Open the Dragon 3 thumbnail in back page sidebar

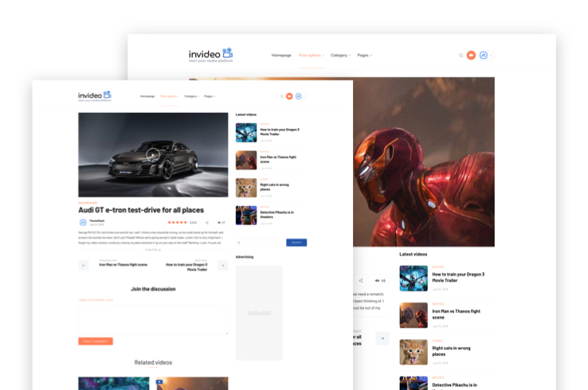click(x=414, y=279)
